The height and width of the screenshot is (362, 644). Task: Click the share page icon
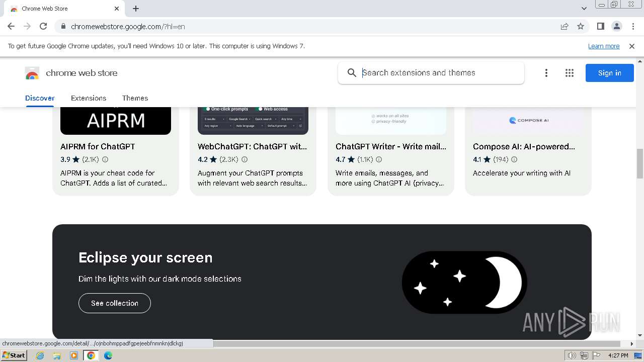565,27
